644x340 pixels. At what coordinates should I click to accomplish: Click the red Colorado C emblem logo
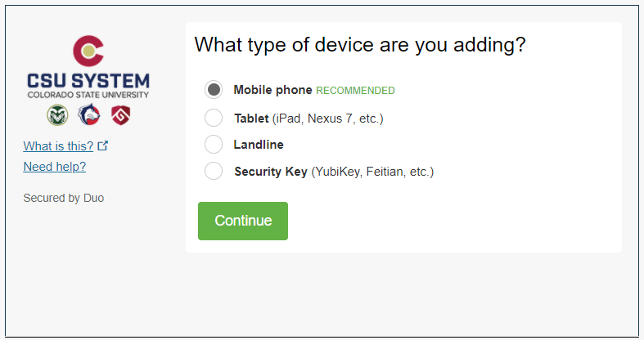88,51
